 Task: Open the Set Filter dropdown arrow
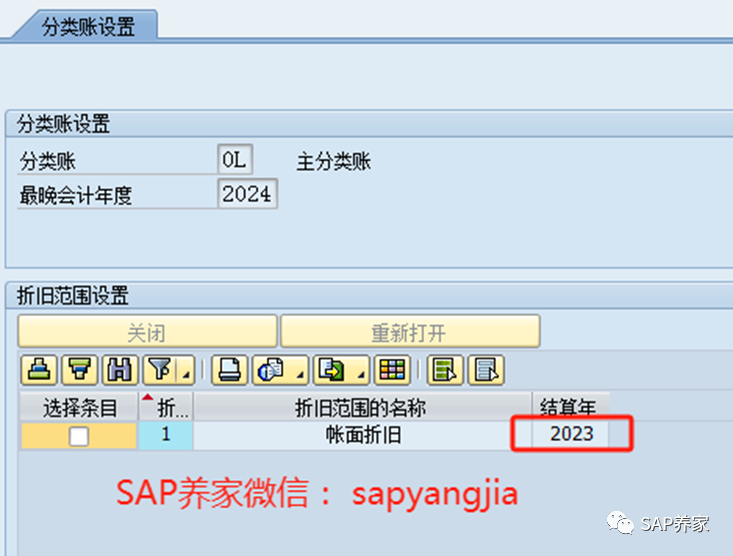(x=186, y=370)
